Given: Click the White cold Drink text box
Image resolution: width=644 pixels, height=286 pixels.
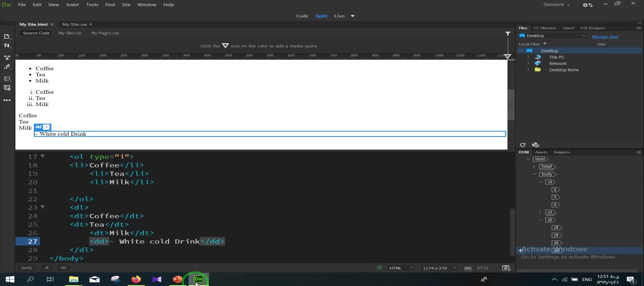Looking at the screenshot, I should 270,134.
